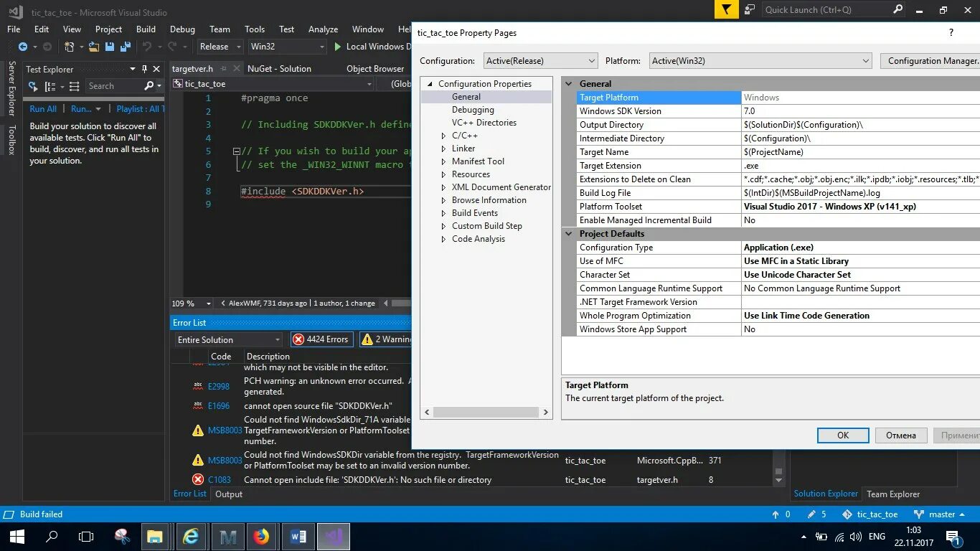Switch to the Team Explorer tab
The height and width of the screenshot is (551, 980).
(x=893, y=494)
